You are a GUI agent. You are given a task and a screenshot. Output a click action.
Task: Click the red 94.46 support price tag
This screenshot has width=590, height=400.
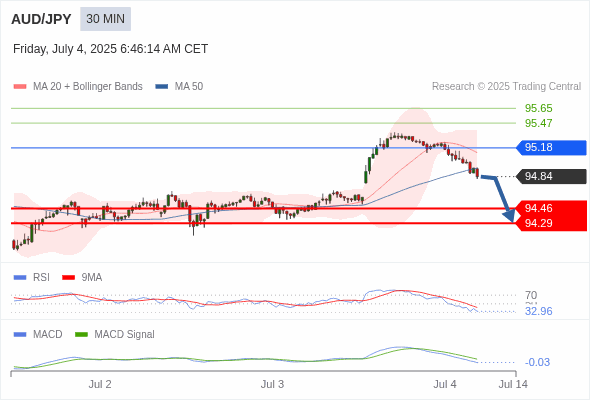point(551,208)
